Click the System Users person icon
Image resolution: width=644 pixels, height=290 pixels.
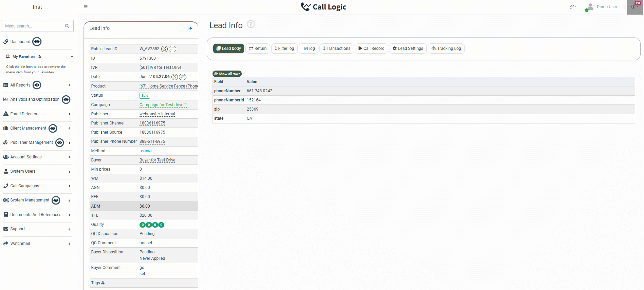point(6,171)
